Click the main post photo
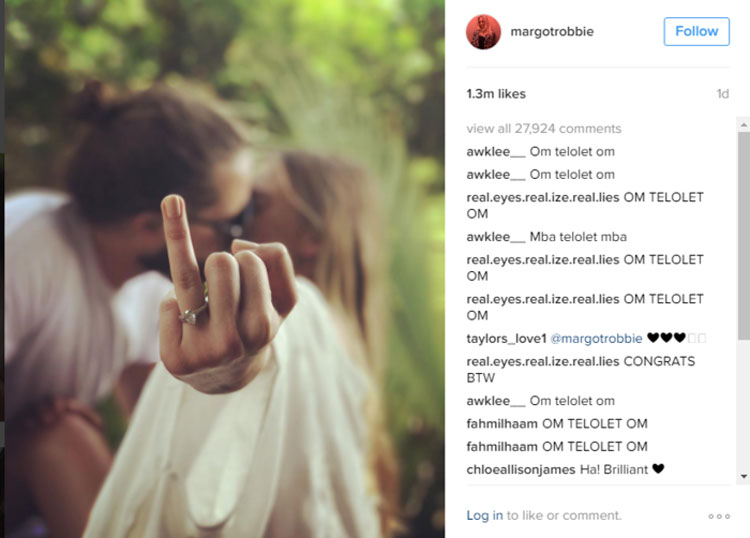This screenshot has width=750, height=538. [x=224, y=269]
